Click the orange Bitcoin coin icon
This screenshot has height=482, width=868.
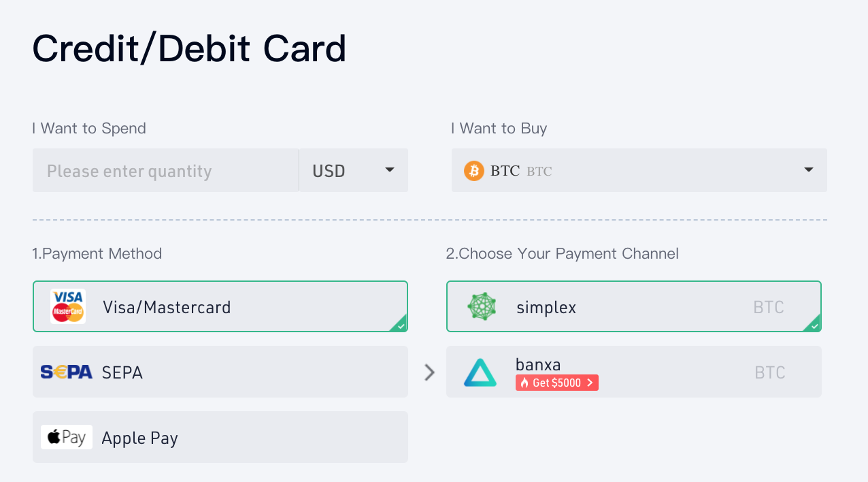point(473,170)
